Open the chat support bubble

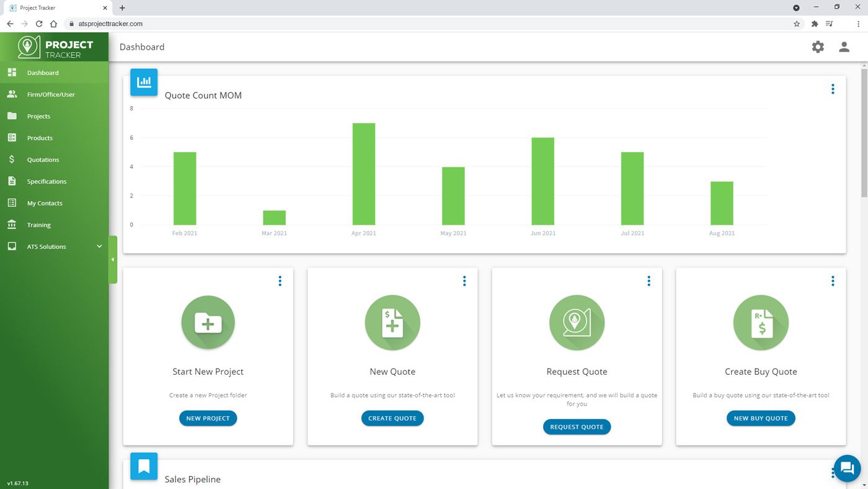[848, 469]
